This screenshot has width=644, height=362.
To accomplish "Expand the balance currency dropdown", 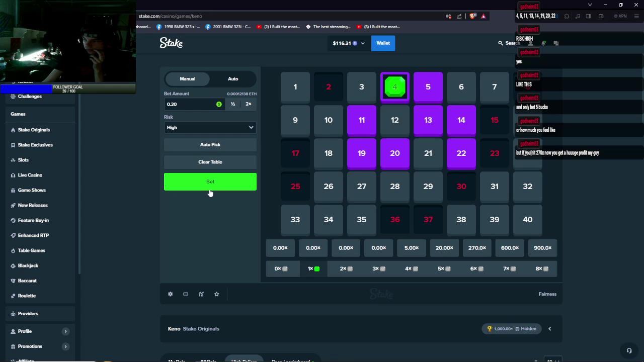I will pyautogui.click(x=363, y=43).
